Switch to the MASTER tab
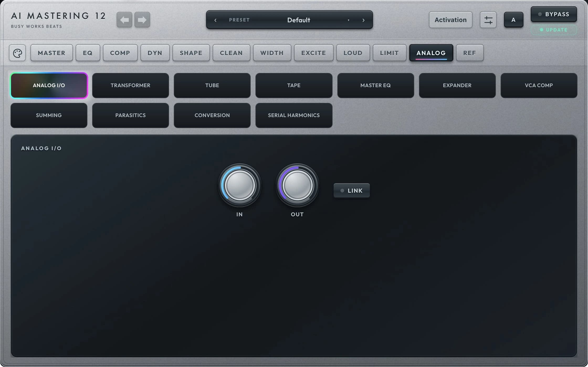 pyautogui.click(x=51, y=53)
